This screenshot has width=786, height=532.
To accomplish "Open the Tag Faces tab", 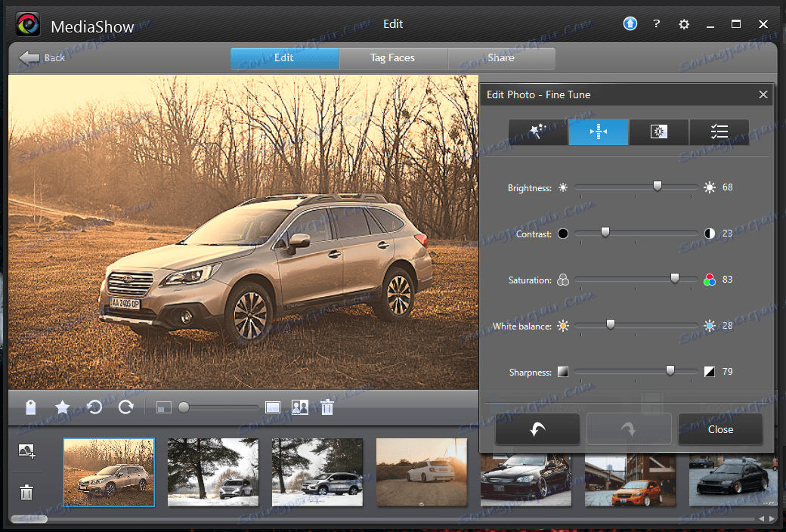I will 392,58.
